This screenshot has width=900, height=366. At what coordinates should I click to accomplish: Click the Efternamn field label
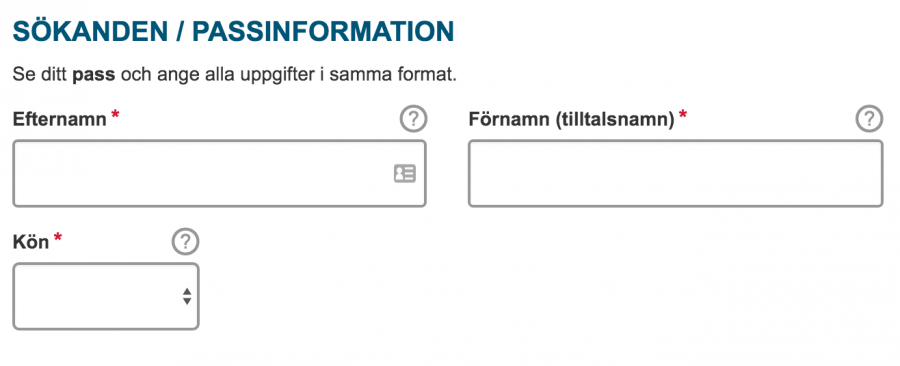coord(60,119)
